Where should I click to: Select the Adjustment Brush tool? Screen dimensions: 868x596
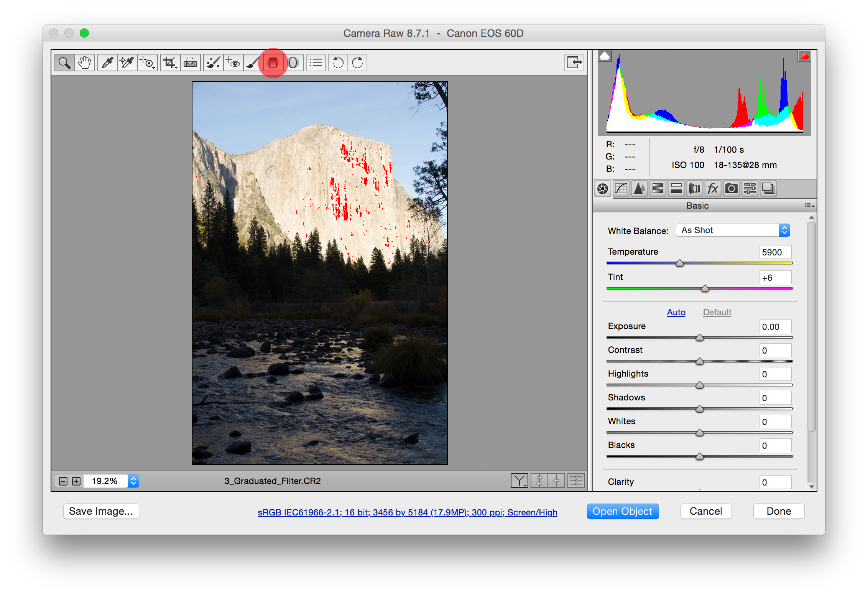pos(252,63)
